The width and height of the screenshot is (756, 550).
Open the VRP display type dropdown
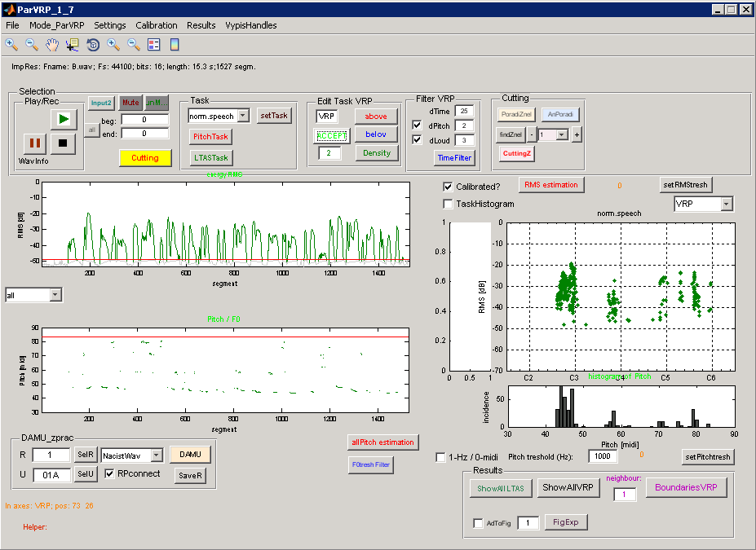727,205
